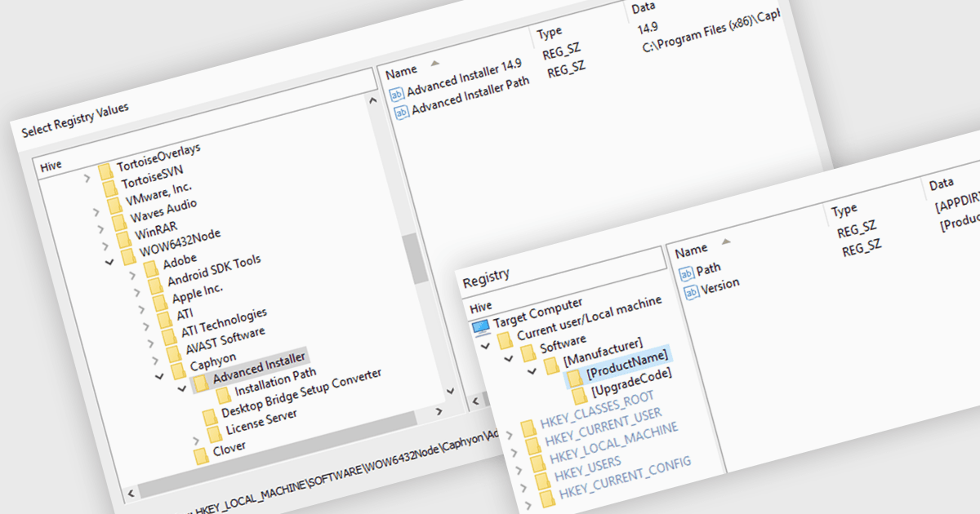Click the Advanced Installer Path value name
Screen dimensions: 980x514
tap(470, 95)
